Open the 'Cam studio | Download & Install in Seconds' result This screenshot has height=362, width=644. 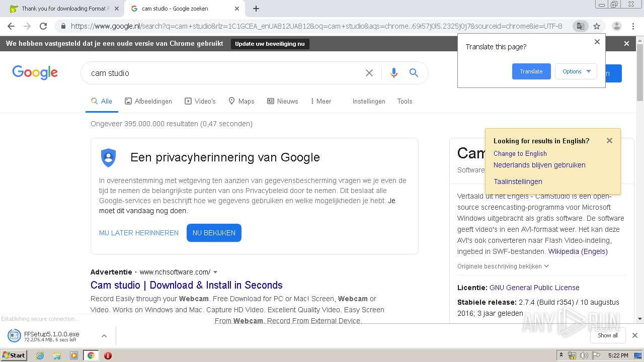[187, 285]
